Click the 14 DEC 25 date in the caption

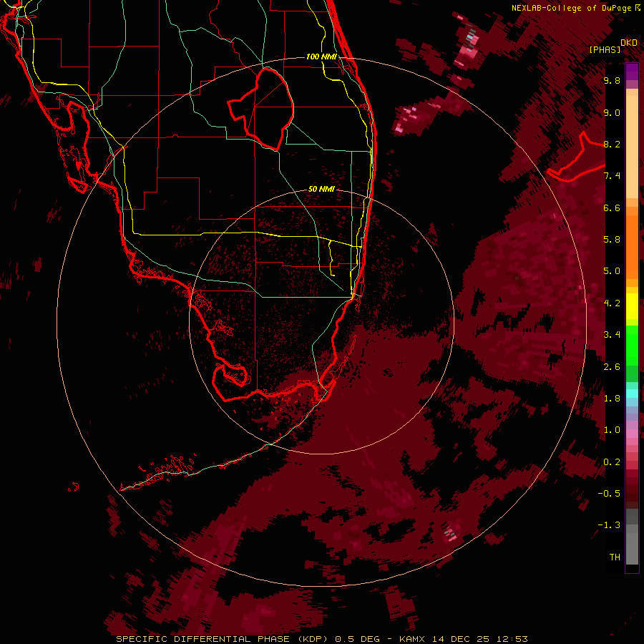pos(462,639)
